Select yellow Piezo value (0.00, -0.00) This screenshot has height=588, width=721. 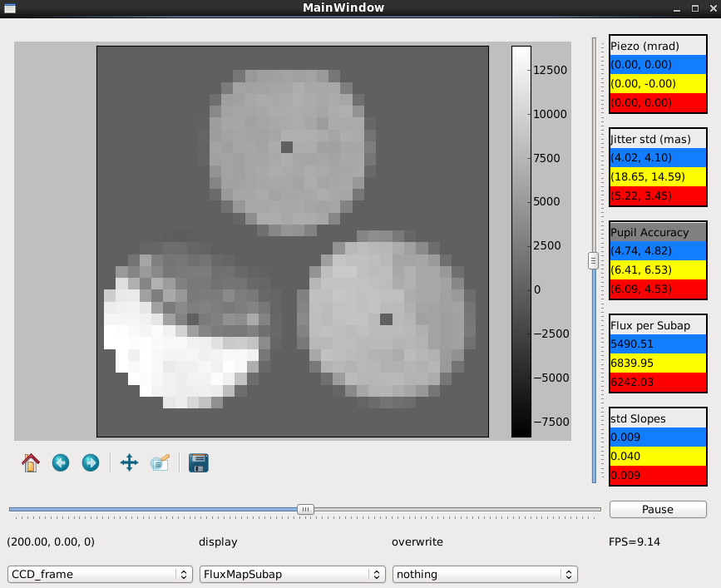tap(658, 84)
